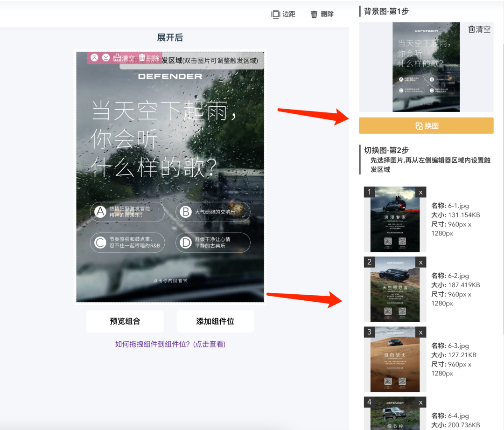Click the 大小: 200.736KB text
The width and height of the screenshot is (504, 430).
pyautogui.click(x=455, y=425)
